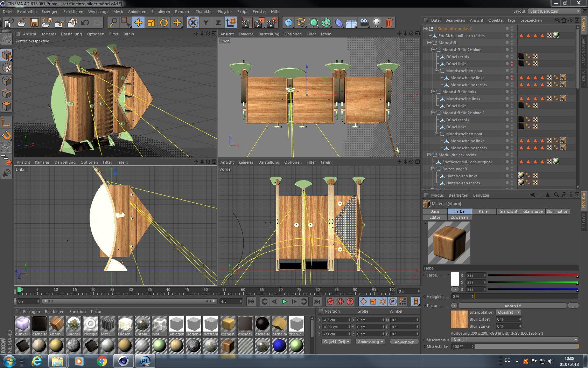
Task: Select the Ahorn material thumbnail
Action: coord(56,324)
